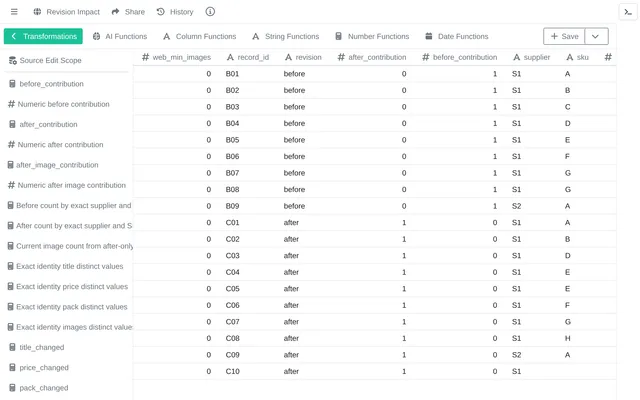640x400 pixels.
Task: Click hash icon of Numeric after contribution
Action: (11, 144)
